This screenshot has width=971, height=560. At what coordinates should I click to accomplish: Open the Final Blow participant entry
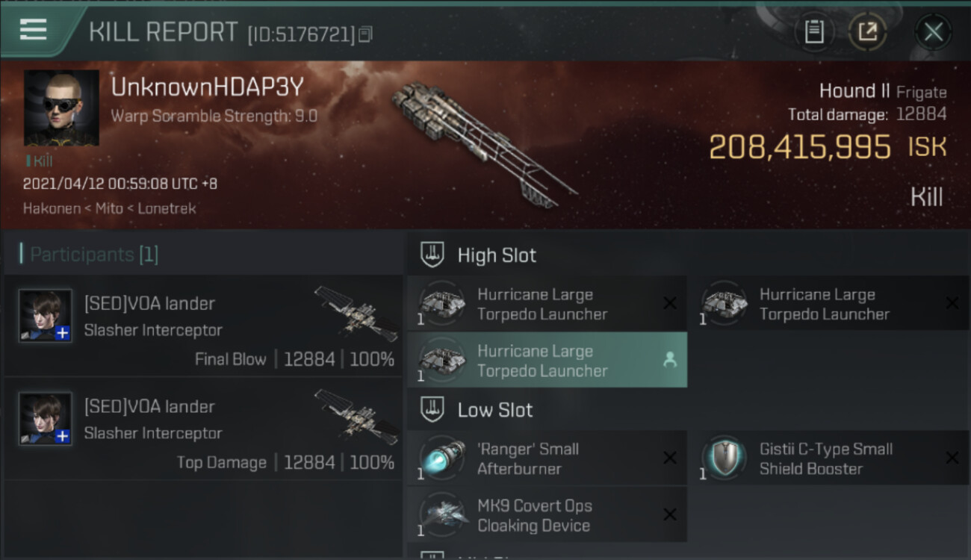click(x=203, y=326)
